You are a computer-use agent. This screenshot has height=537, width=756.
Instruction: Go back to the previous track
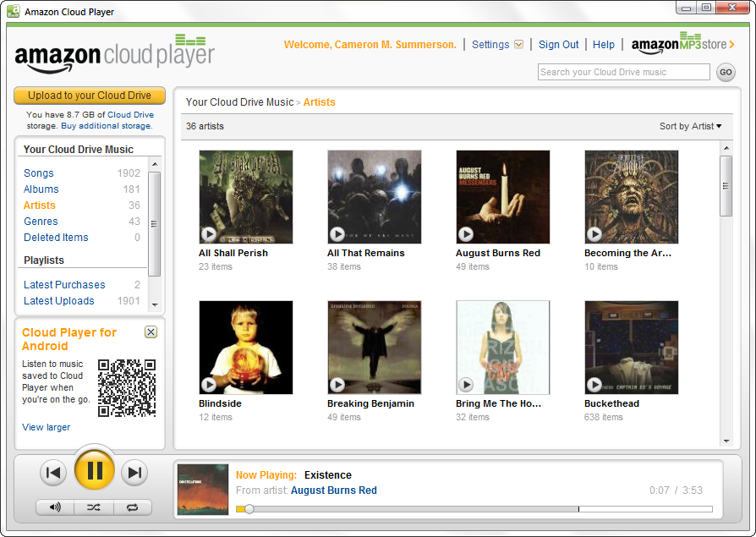(53, 471)
